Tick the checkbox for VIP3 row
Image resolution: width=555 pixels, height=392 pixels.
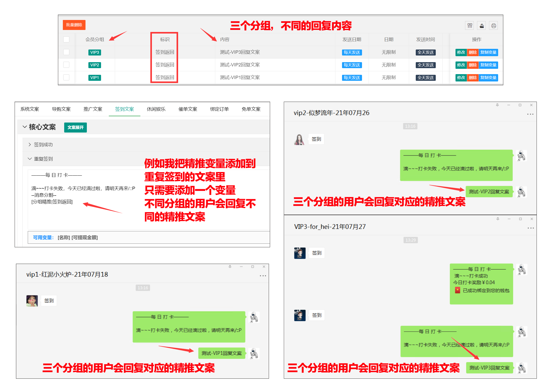point(66,52)
